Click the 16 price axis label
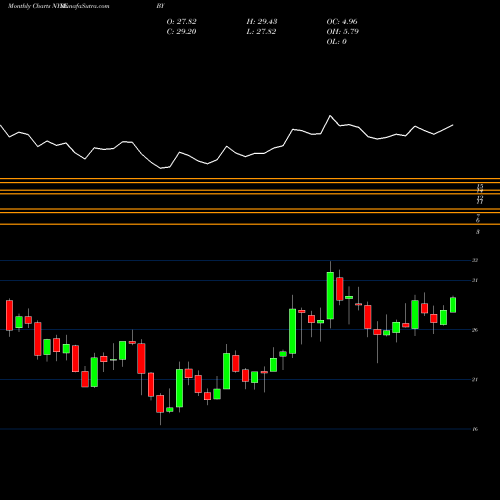This screenshot has width=500, height=500. point(475,429)
